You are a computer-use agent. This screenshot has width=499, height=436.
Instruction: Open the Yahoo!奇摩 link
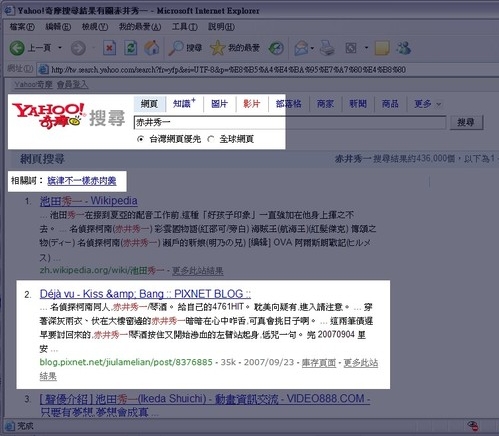[33, 85]
